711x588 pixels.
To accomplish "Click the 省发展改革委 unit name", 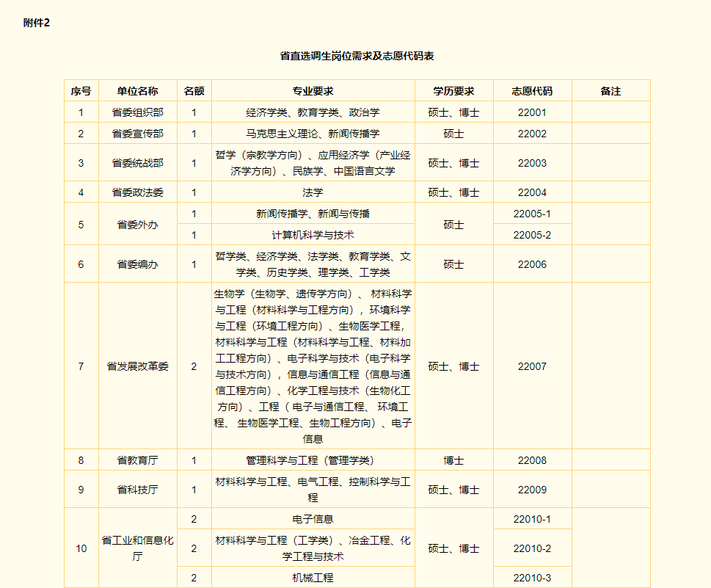I will click(137, 366).
